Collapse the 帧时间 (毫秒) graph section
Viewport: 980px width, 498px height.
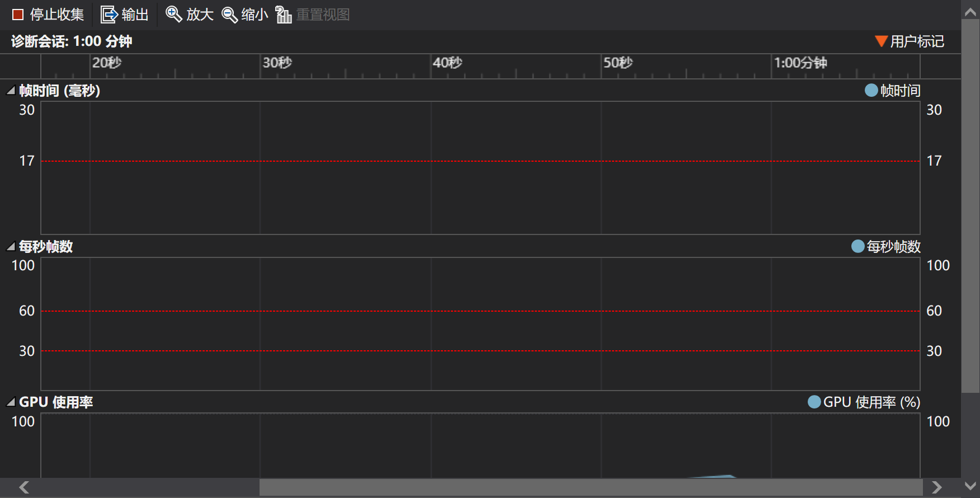[11, 91]
